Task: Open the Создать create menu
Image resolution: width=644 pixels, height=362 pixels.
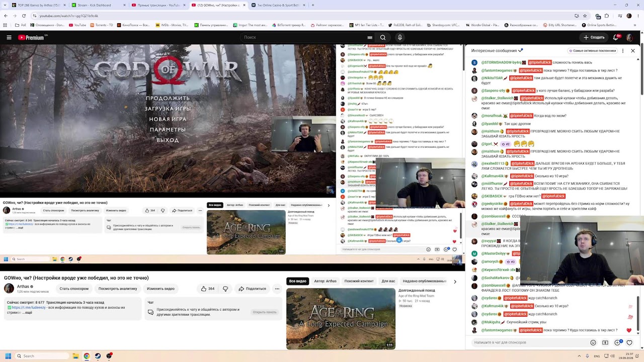Action: 594,37
